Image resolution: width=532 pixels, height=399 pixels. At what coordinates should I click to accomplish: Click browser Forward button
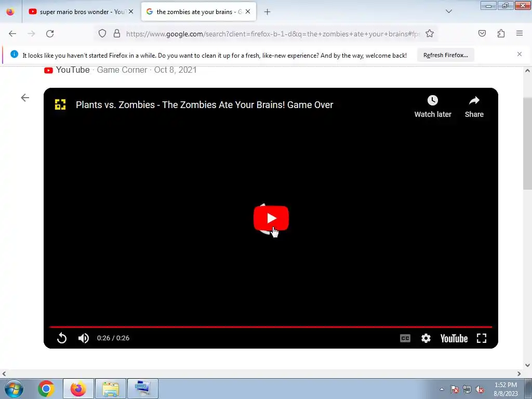[x=31, y=34]
